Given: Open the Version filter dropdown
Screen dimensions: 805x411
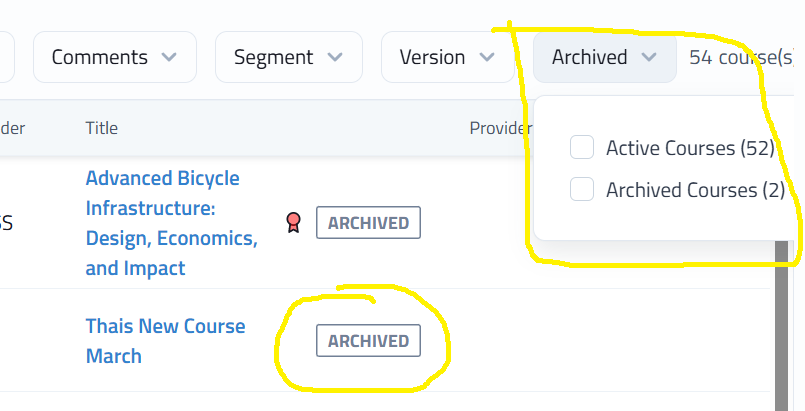Looking at the screenshot, I should pyautogui.click(x=440, y=58).
